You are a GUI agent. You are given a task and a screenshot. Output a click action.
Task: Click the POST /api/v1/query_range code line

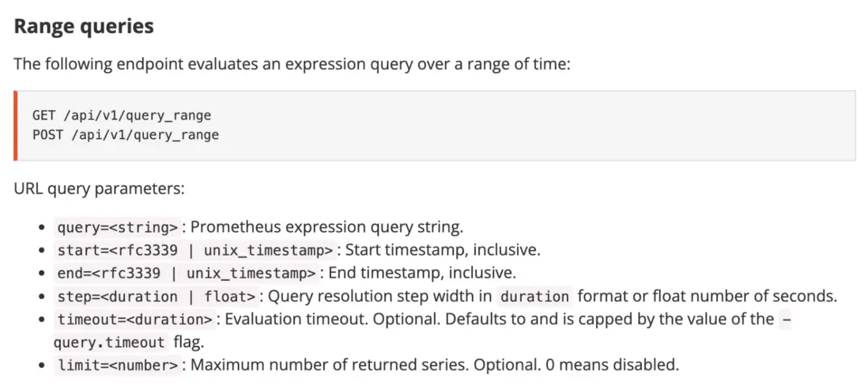[125, 134]
